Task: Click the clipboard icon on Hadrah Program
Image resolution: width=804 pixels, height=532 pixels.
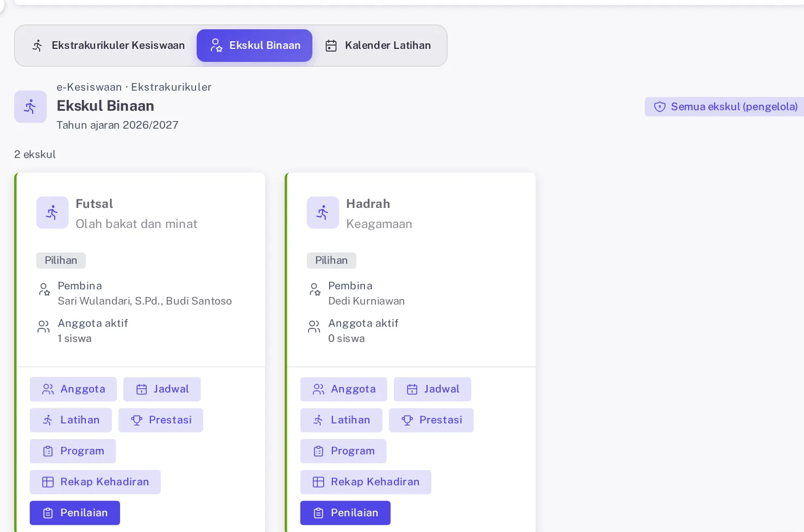Action: point(318,451)
